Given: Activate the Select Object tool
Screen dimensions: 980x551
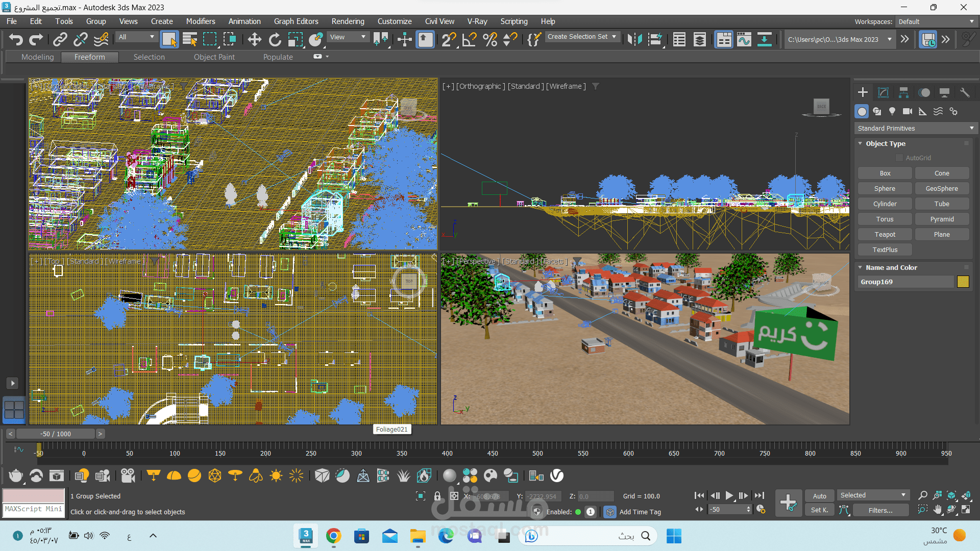Looking at the screenshot, I should (169, 39).
